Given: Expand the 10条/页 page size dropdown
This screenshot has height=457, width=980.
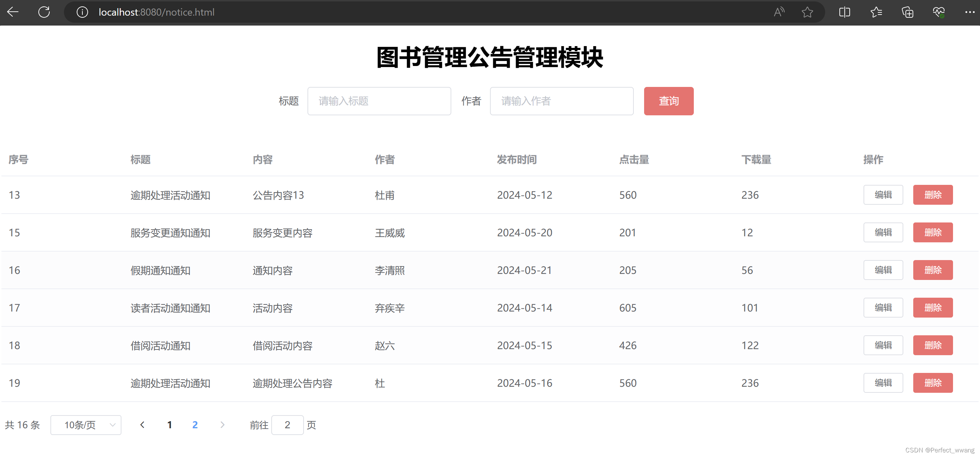Looking at the screenshot, I should 86,425.
